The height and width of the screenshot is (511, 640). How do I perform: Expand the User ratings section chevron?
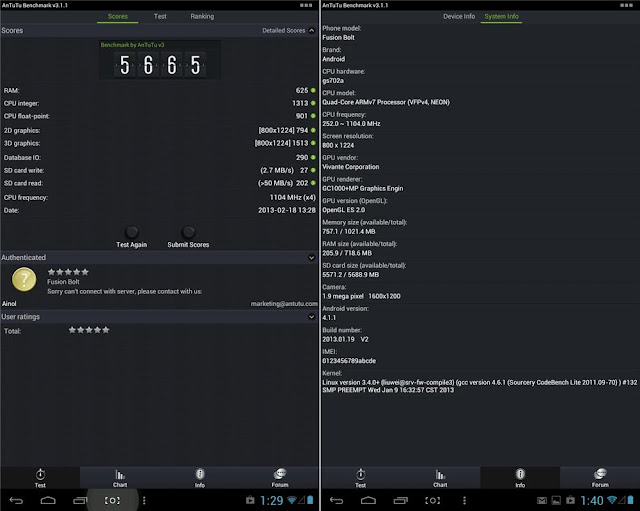coord(311,317)
